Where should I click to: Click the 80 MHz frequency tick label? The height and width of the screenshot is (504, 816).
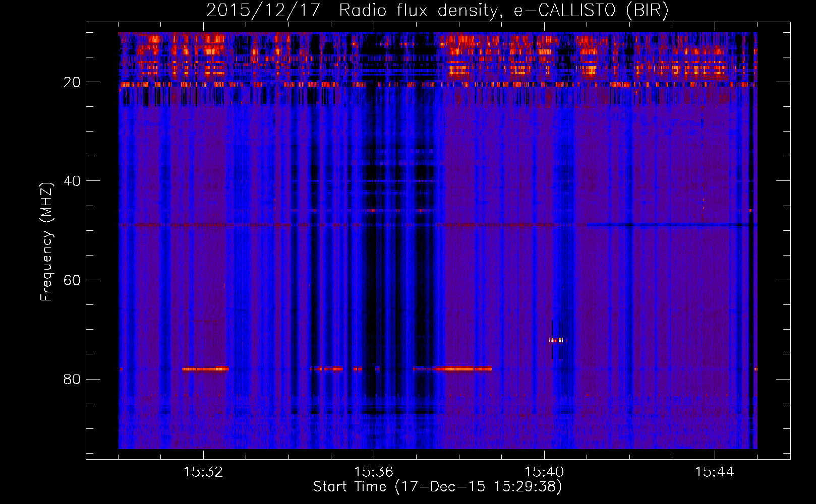coord(73,379)
